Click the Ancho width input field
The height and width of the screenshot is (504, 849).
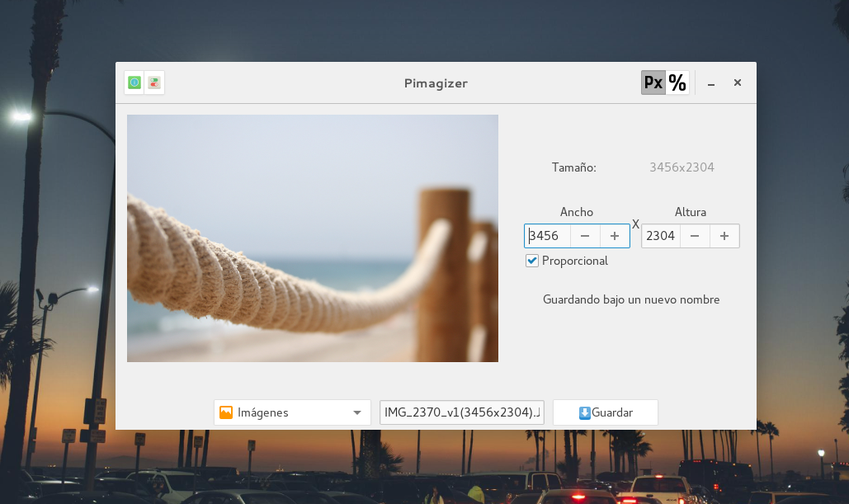coord(548,236)
